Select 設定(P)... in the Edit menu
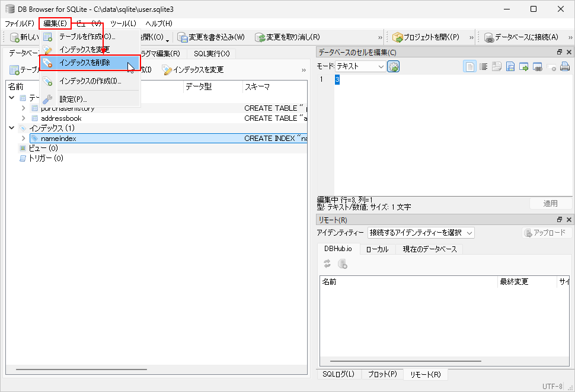 [73, 99]
